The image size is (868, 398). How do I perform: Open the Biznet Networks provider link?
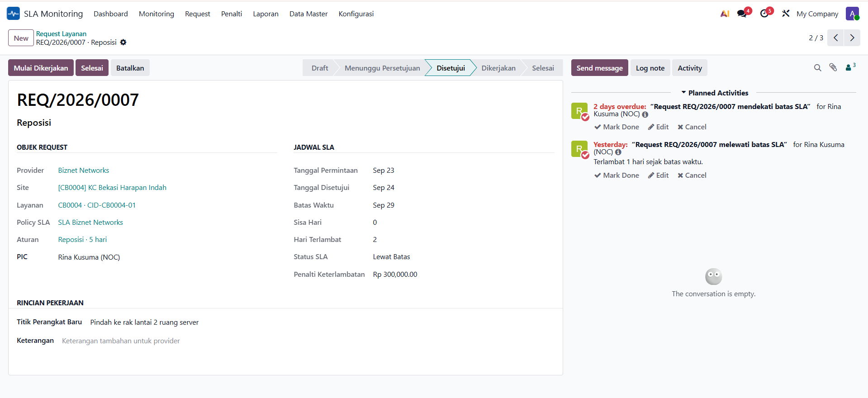(x=84, y=171)
